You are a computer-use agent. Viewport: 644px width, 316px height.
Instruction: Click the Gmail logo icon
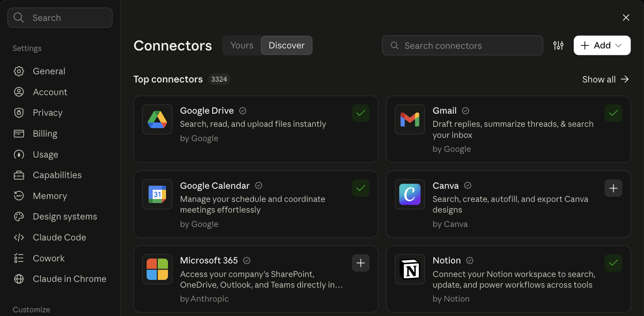tap(410, 119)
